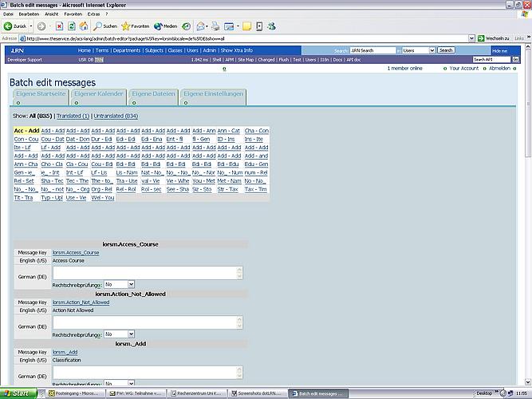Open the Favoriten star toolbar button
532x399 pixels.
136,26
